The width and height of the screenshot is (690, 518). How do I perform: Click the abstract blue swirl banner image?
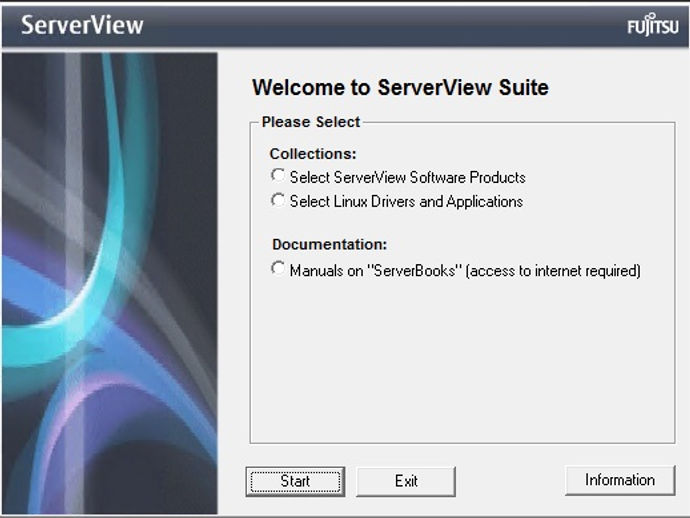(110, 283)
